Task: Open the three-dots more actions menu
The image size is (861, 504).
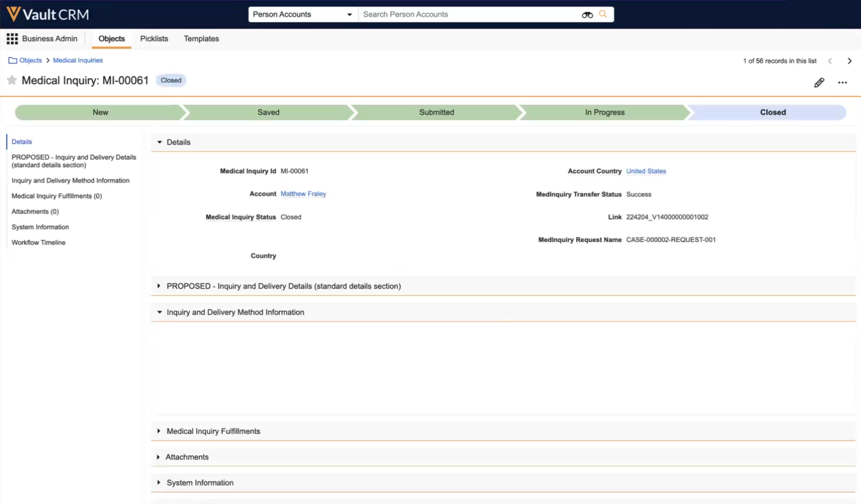Action: coord(842,82)
